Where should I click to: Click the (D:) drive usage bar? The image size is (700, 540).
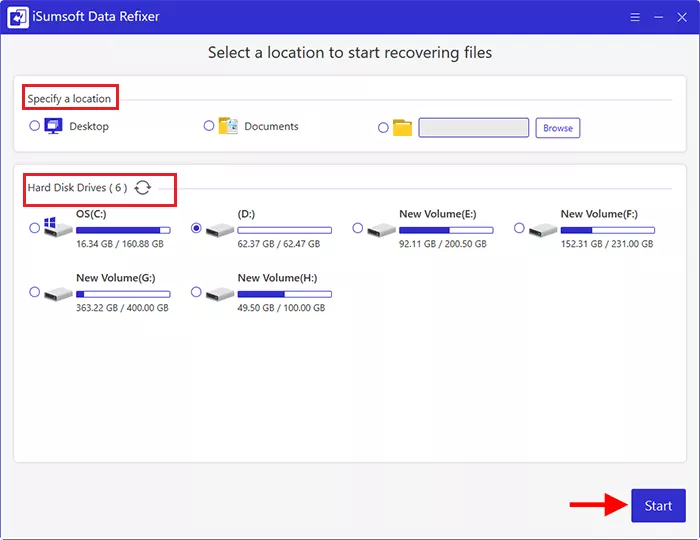pos(284,230)
